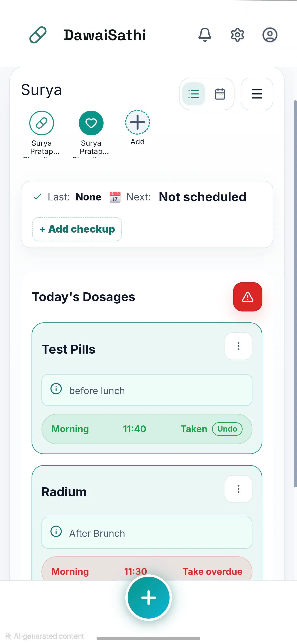Open user account profile icon

pos(270,35)
